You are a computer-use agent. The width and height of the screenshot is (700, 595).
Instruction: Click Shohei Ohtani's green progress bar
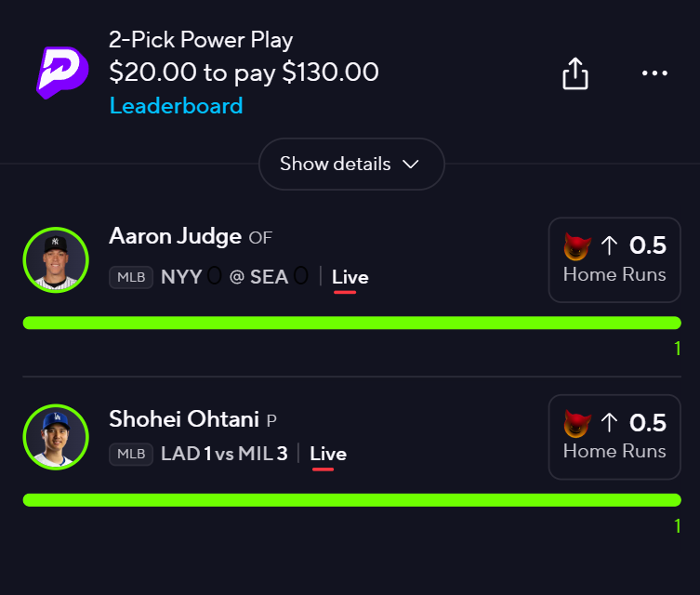(x=351, y=500)
